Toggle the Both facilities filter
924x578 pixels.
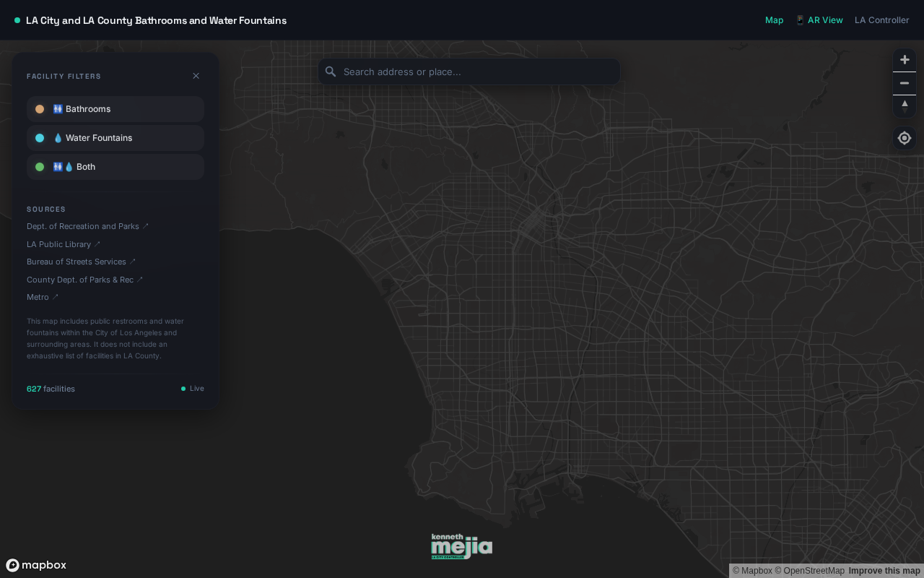[x=115, y=167]
